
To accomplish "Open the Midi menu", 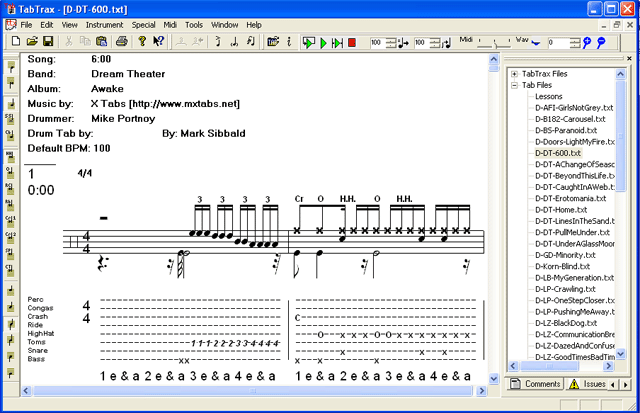I will coord(170,25).
